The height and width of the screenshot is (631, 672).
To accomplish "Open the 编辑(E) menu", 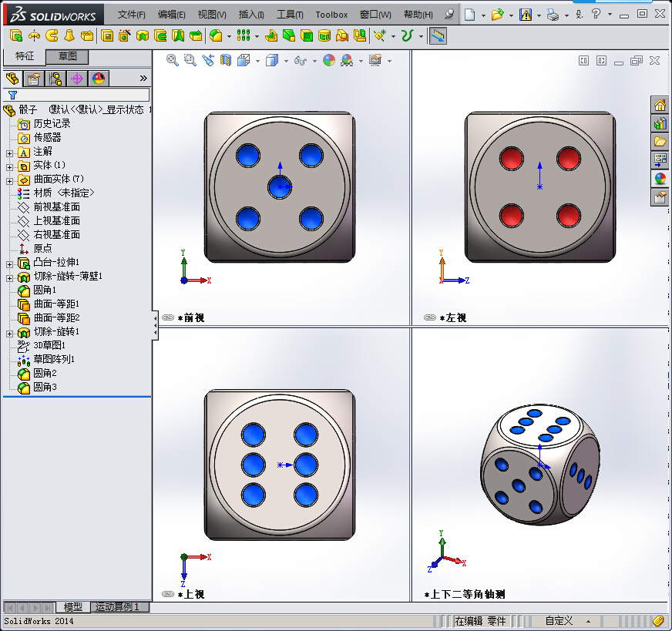I will point(171,15).
